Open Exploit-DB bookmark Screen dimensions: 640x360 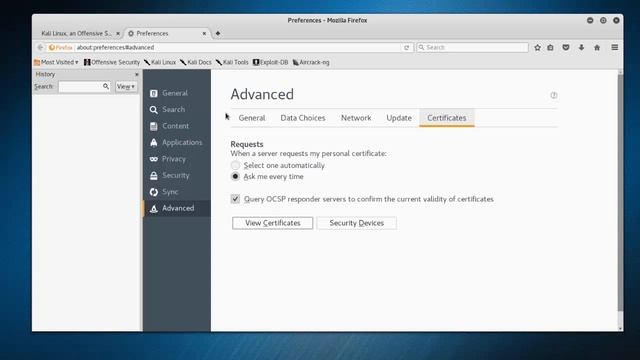point(270,62)
